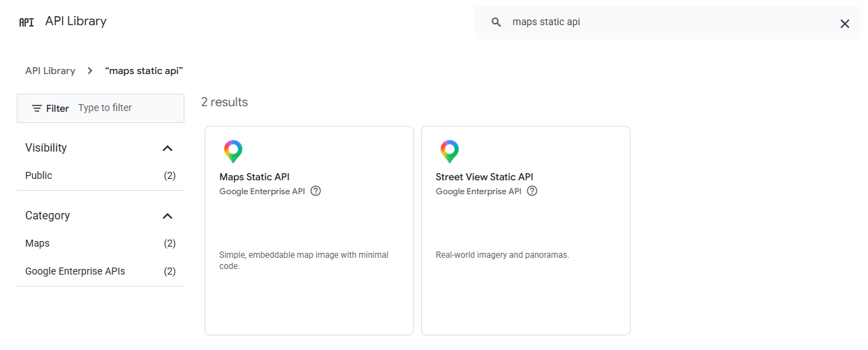868x350 pixels.
Task: Collapse the Category section
Action: [167, 216]
